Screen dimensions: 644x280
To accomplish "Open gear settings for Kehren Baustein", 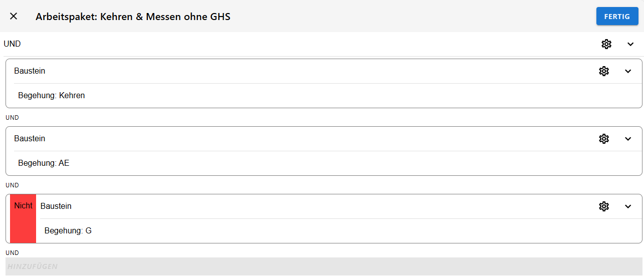I will pos(604,71).
